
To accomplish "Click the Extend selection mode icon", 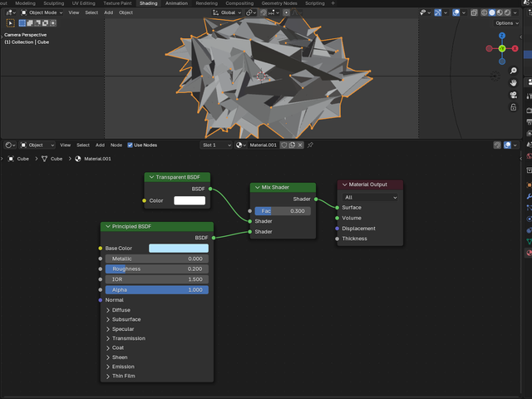I will coord(30,23).
